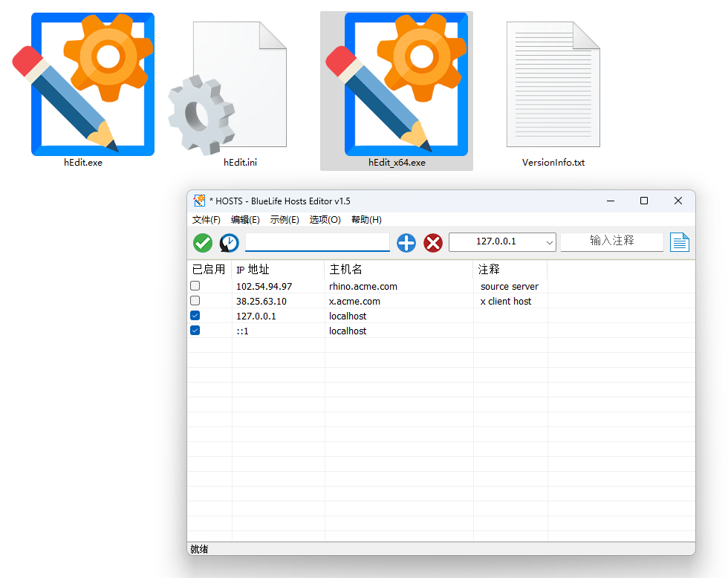The width and height of the screenshot is (728, 578).
Task: Click the hostname input field on toolbar
Action: pyautogui.click(x=317, y=242)
